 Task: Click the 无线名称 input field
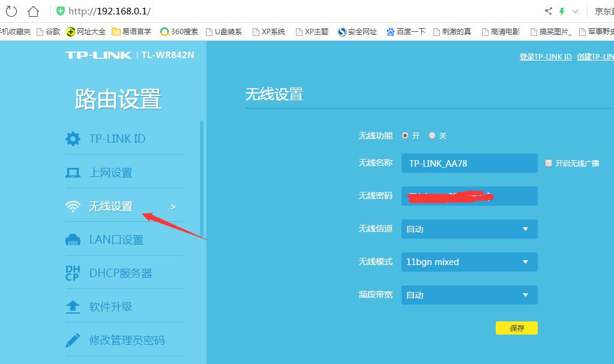coord(469,163)
